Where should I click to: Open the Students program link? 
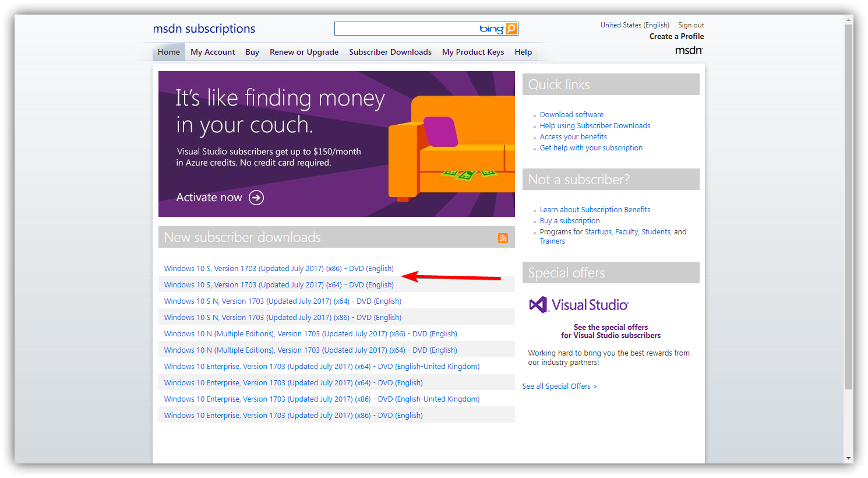point(656,232)
